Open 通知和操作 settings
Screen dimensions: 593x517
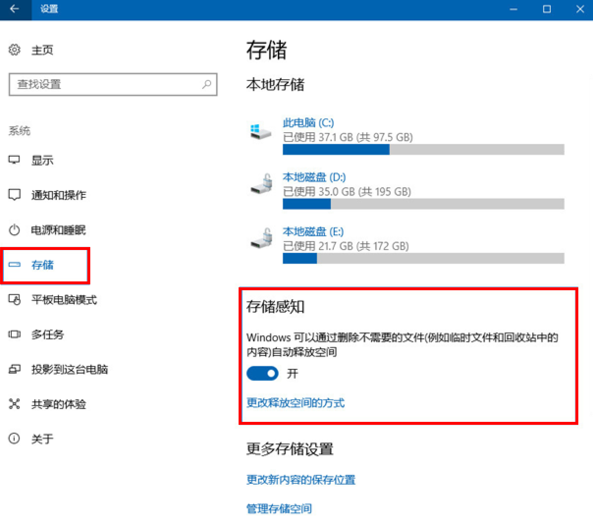(58, 195)
